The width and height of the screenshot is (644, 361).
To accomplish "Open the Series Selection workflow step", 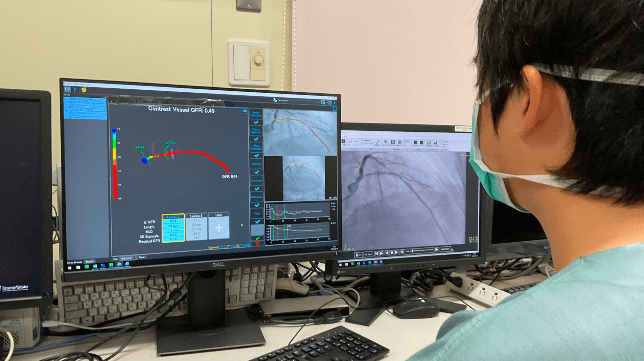I will point(256,114).
